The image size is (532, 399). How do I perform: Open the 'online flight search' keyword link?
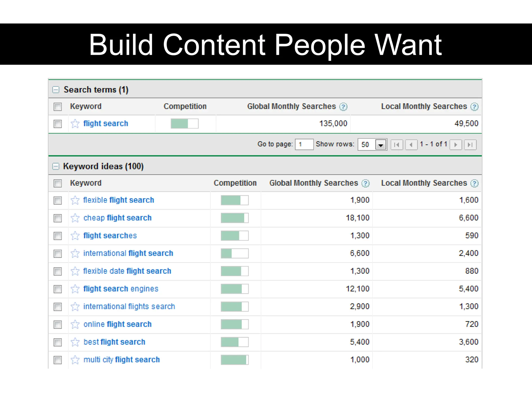pos(117,324)
